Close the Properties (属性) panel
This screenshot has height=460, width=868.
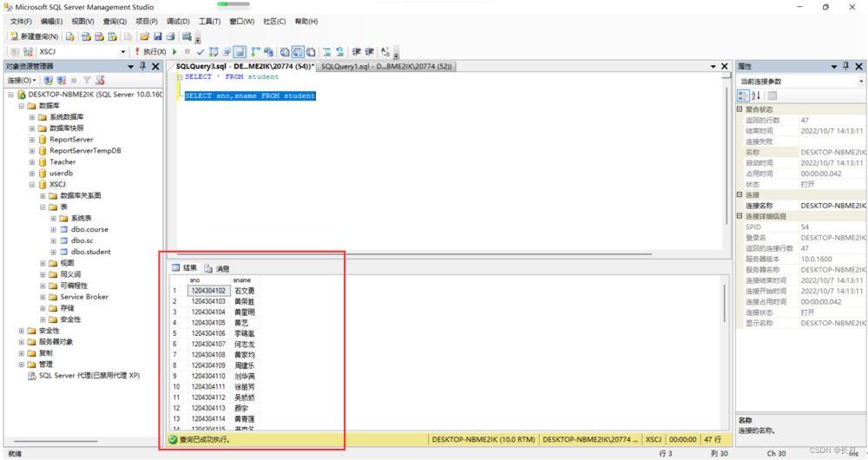(859, 67)
